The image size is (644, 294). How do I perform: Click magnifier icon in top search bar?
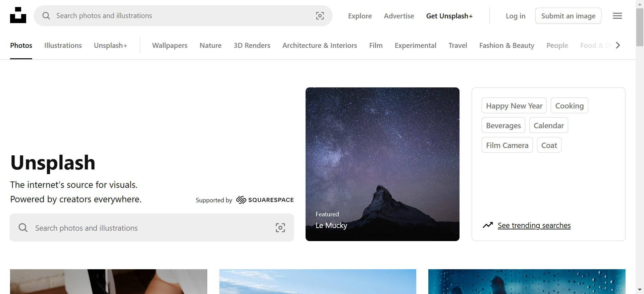(x=46, y=16)
